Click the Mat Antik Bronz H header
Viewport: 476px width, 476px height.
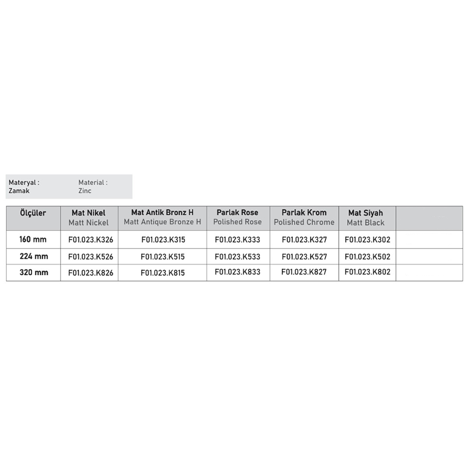162,217
